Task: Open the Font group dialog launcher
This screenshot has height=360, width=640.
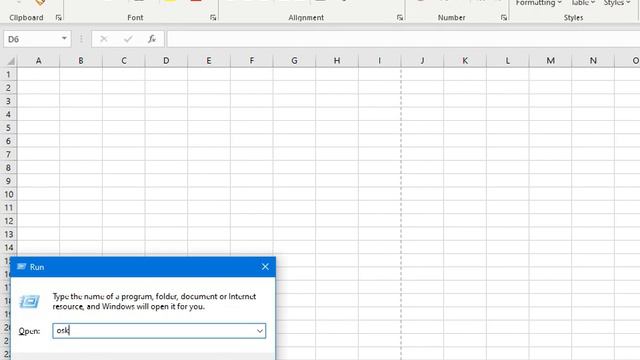Action: point(213,18)
